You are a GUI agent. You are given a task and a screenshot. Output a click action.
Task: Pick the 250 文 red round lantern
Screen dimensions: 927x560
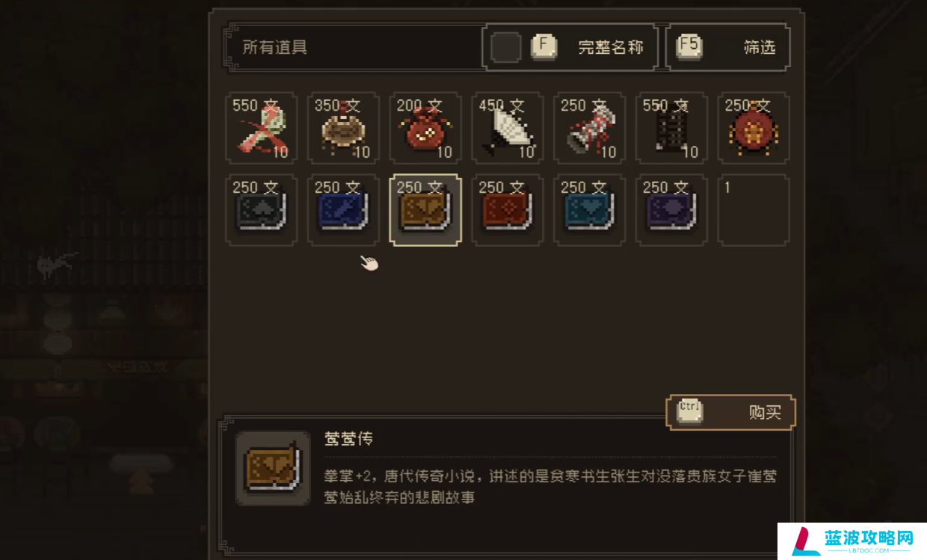(x=754, y=128)
